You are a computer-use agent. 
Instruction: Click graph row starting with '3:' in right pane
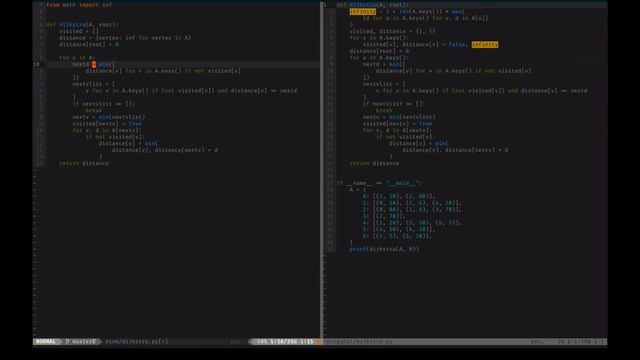(384, 216)
